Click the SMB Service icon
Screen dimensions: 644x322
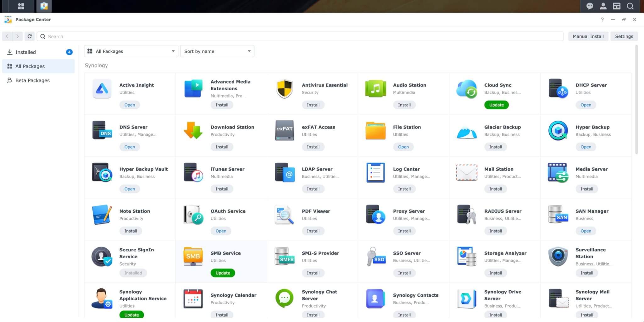pyautogui.click(x=193, y=256)
